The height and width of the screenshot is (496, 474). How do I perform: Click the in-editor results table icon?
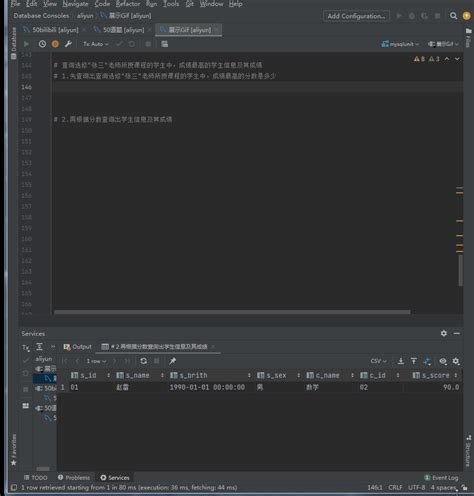165,44
